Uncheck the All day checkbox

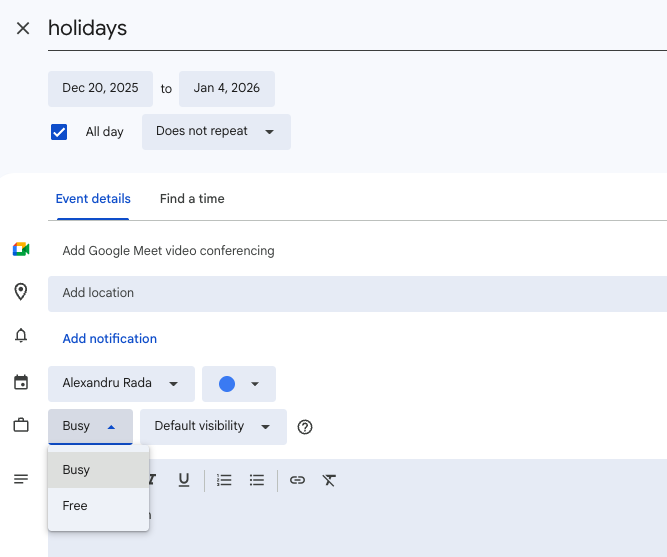[x=59, y=132]
